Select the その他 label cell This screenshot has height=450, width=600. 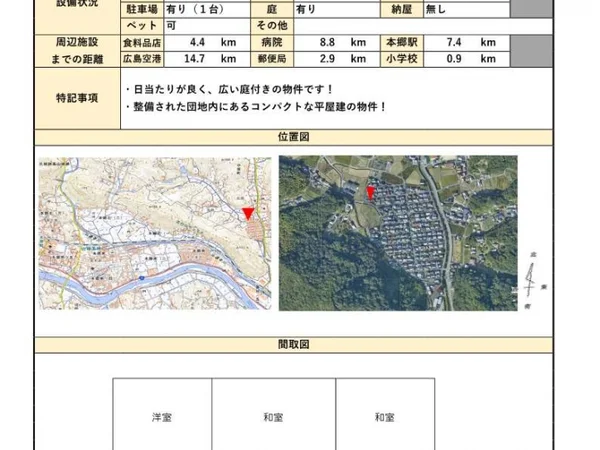pyautogui.click(x=272, y=26)
